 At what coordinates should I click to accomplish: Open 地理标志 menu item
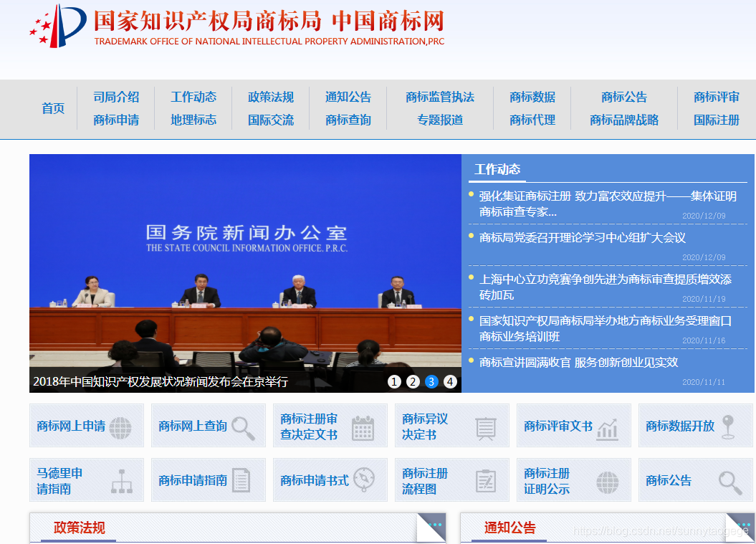[193, 120]
